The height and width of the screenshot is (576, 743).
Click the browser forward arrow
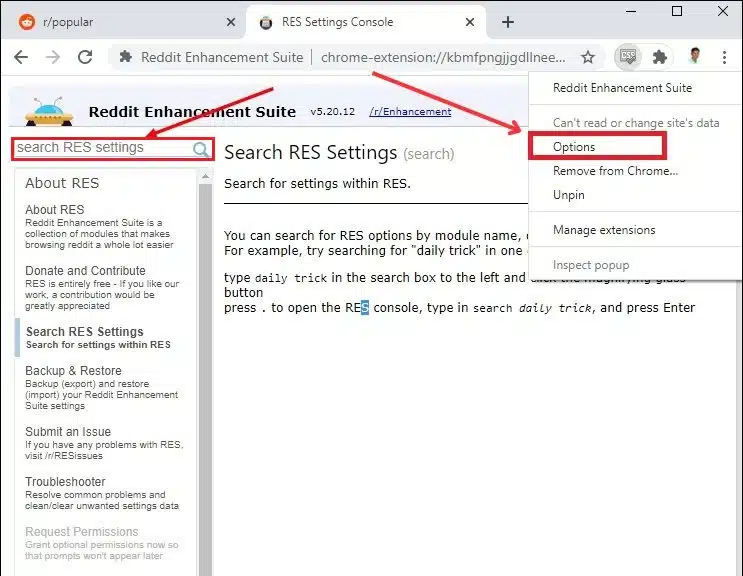pyautogui.click(x=53, y=57)
